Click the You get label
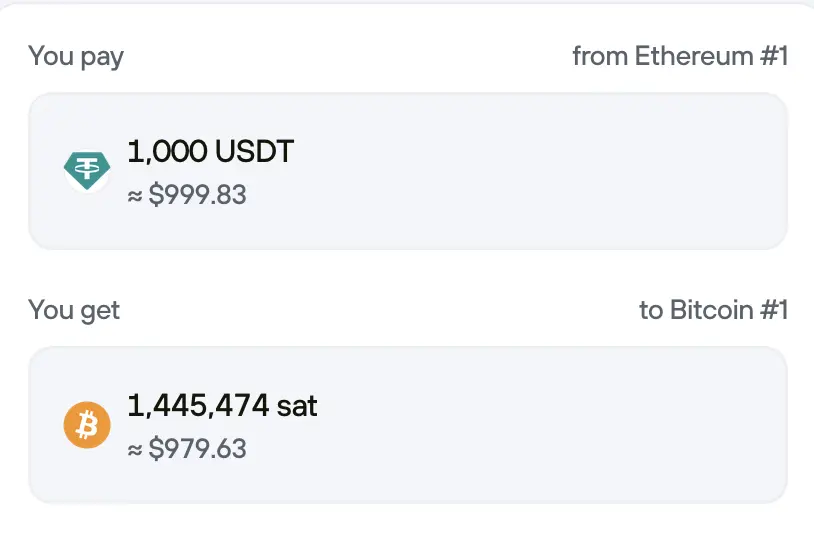The height and width of the screenshot is (534, 814). pyautogui.click(x=74, y=310)
